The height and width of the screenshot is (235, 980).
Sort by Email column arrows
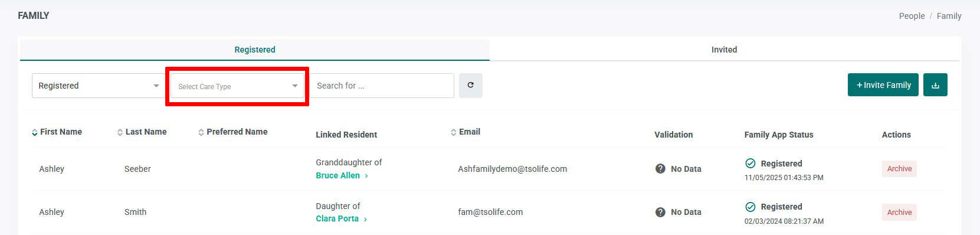pos(454,133)
